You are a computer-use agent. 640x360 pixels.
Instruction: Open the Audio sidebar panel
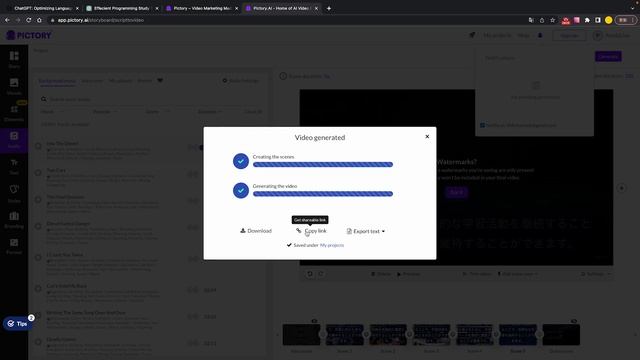pyautogui.click(x=14, y=140)
